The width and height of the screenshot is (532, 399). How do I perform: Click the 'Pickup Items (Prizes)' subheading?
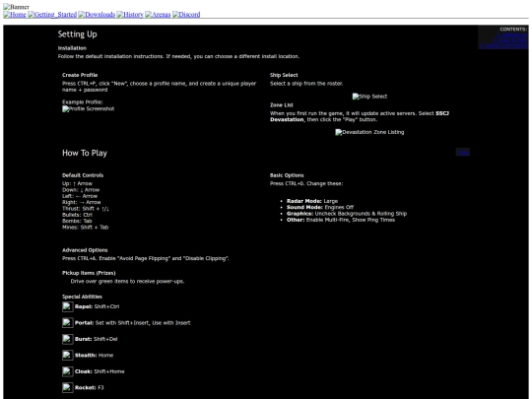coord(89,273)
